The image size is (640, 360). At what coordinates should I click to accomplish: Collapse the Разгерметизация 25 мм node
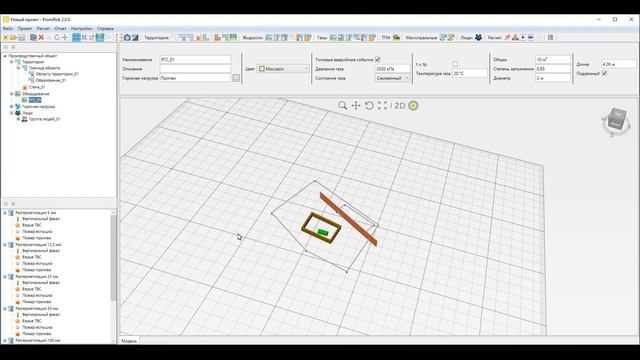5,277
